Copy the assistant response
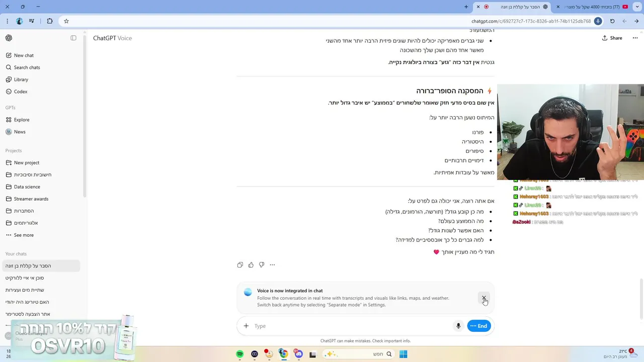Screen dimensions: 644x362 tap(240, 265)
